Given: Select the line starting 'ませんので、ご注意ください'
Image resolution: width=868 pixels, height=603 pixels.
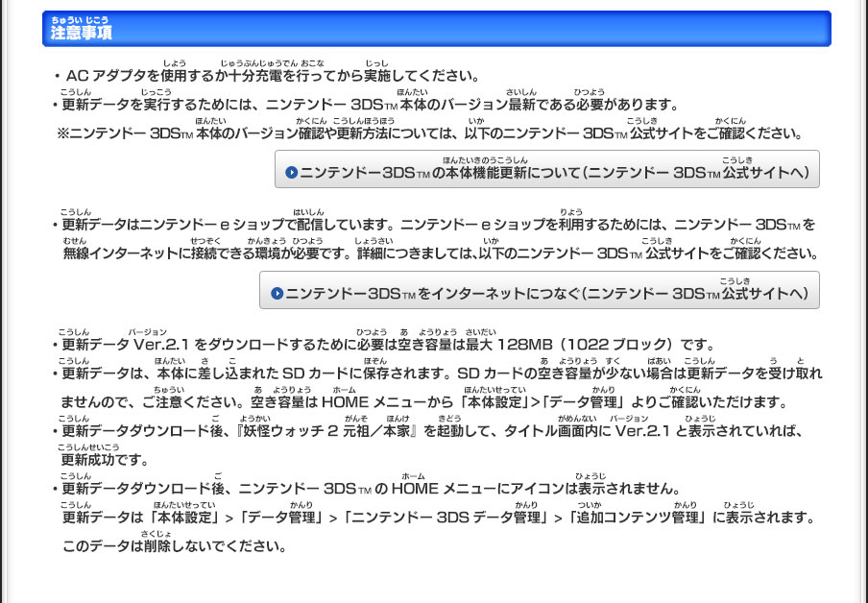Looking at the screenshot, I should pyautogui.click(x=424, y=402).
